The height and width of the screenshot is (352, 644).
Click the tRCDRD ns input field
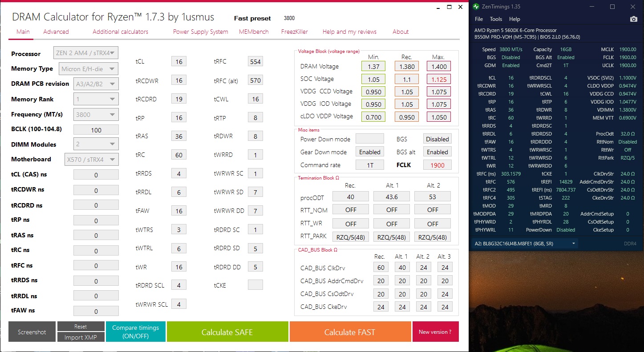click(x=96, y=205)
